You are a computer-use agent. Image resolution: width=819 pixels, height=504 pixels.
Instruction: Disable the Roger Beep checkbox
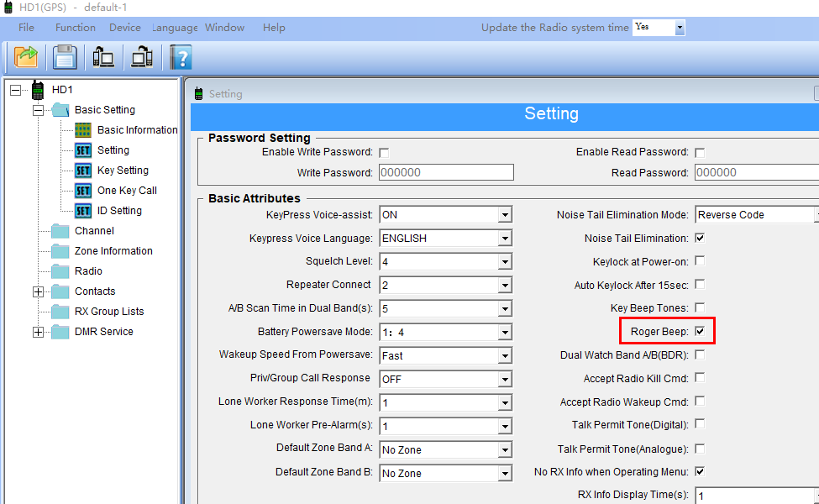(x=700, y=332)
